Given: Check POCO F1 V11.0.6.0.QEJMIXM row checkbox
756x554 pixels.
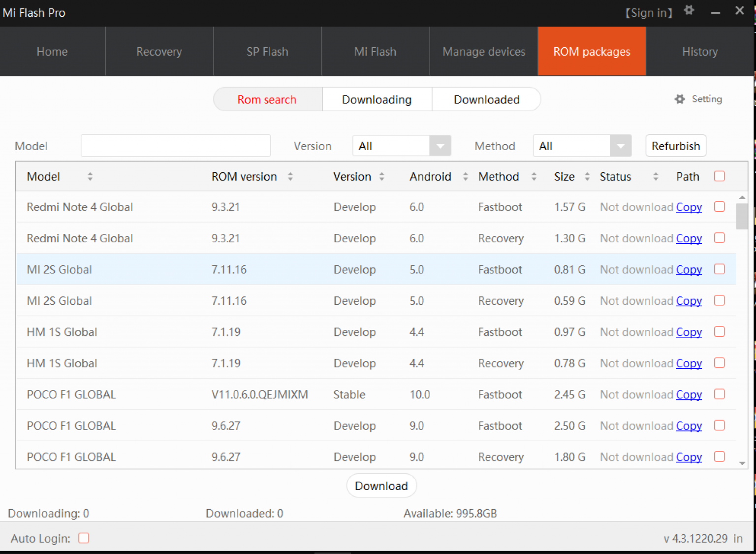Looking at the screenshot, I should (x=720, y=394).
